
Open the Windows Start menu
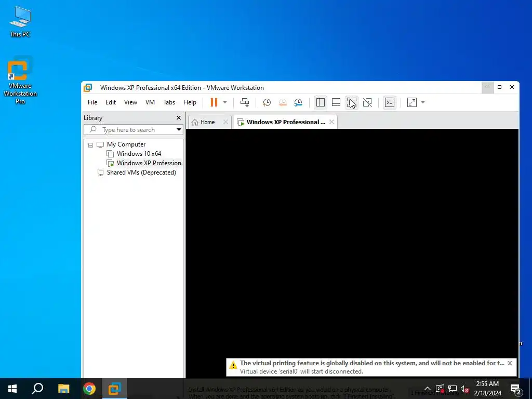[12, 389]
